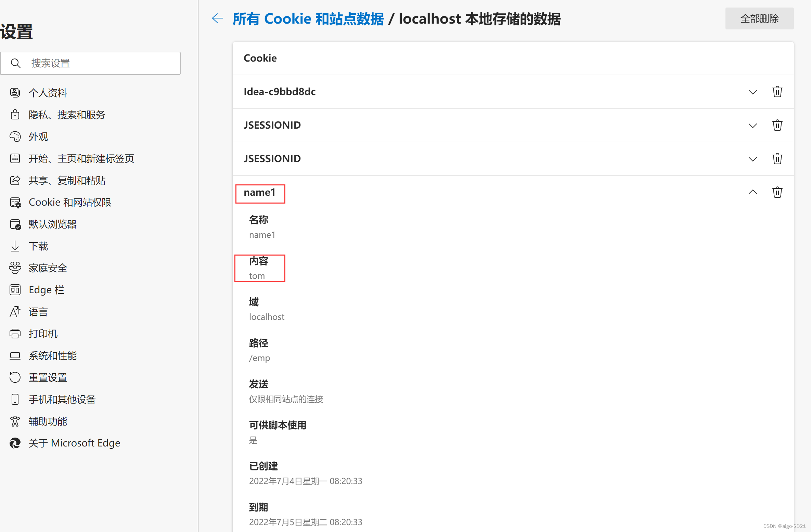This screenshot has width=811, height=532.
Task: Click the 重置设置 reset icon
Action: click(x=15, y=377)
